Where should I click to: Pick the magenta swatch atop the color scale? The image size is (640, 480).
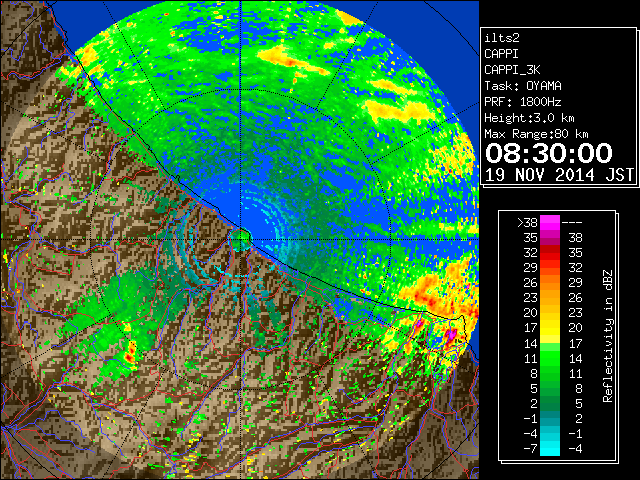click(550, 222)
